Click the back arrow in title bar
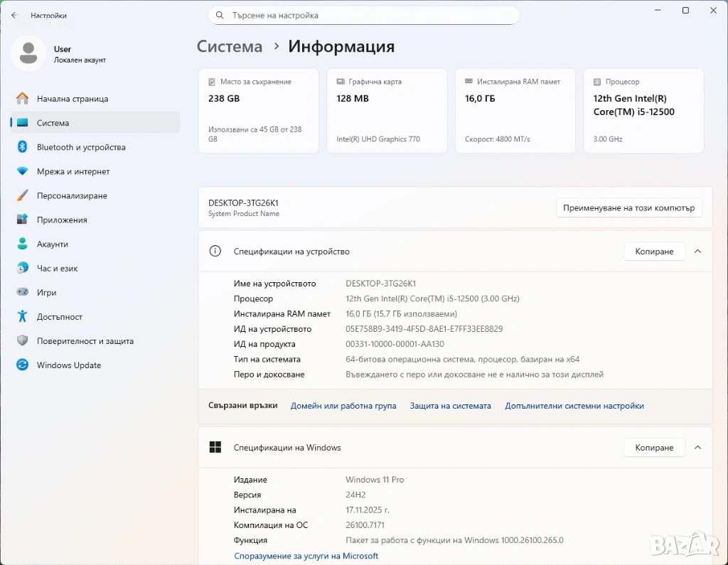 [14, 15]
